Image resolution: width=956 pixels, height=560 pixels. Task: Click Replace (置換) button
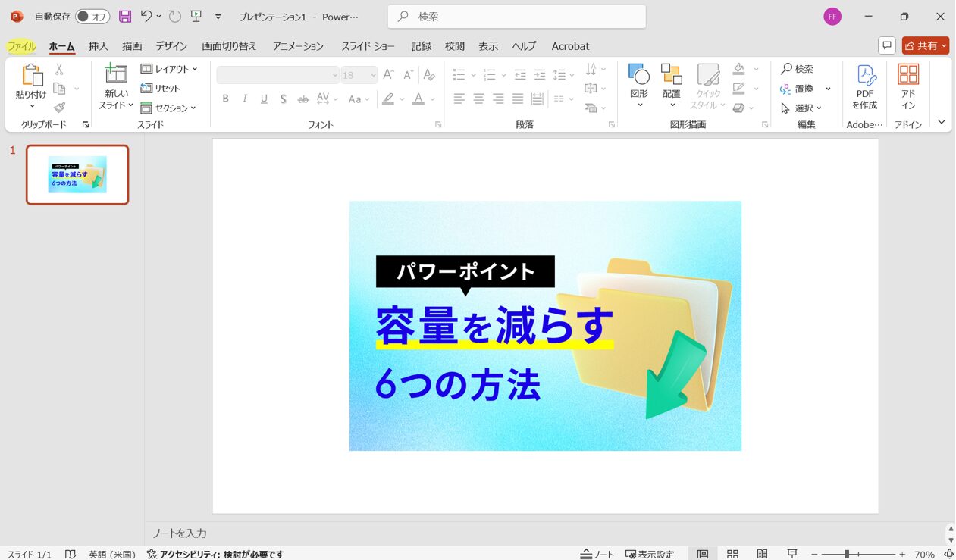(x=797, y=89)
